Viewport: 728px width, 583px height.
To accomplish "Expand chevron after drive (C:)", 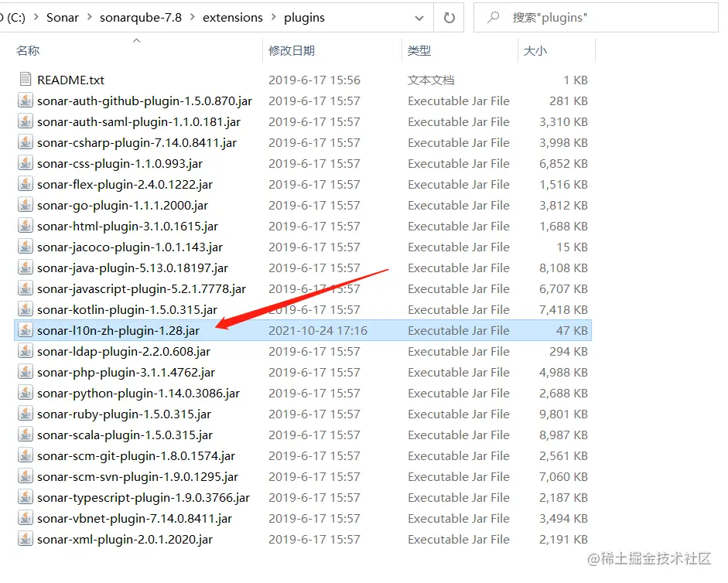I will 36,17.
